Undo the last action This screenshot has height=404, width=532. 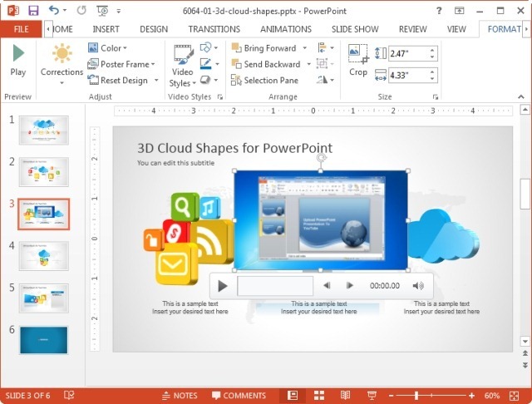pos(54,10)
